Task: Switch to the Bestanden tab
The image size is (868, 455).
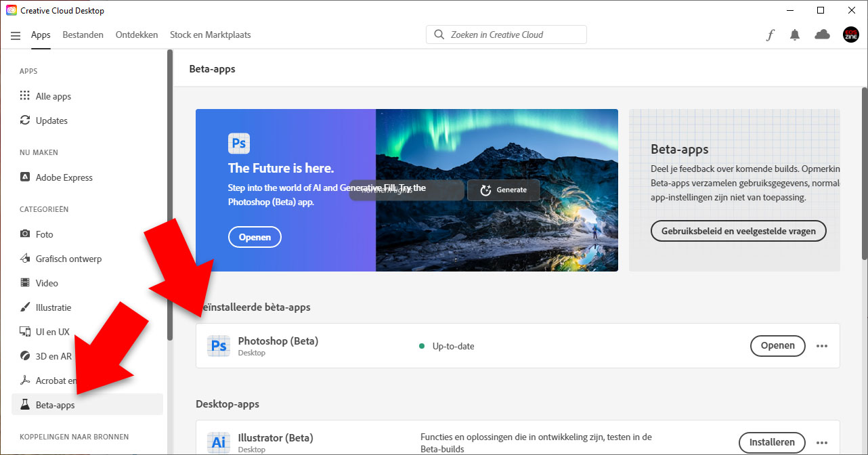Action: point(83,35)
